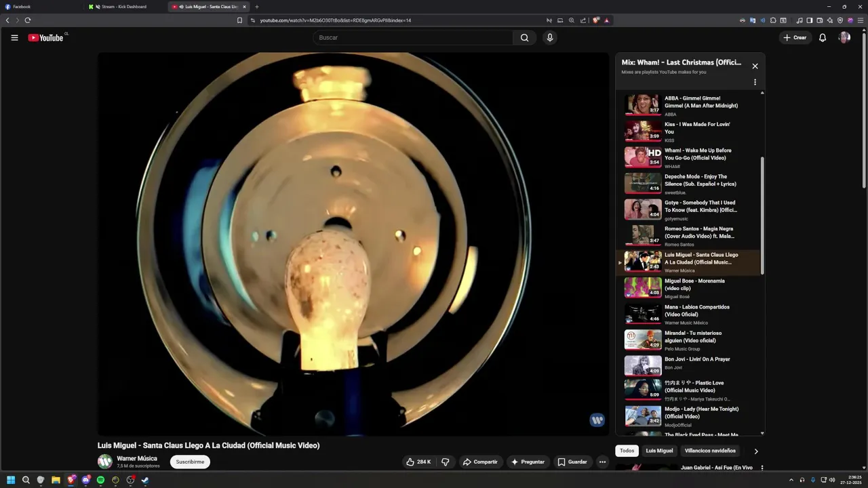868x488 pixels.
Task: Open the Brave Rewards triangle icon
Action: (x=606, y=20)
